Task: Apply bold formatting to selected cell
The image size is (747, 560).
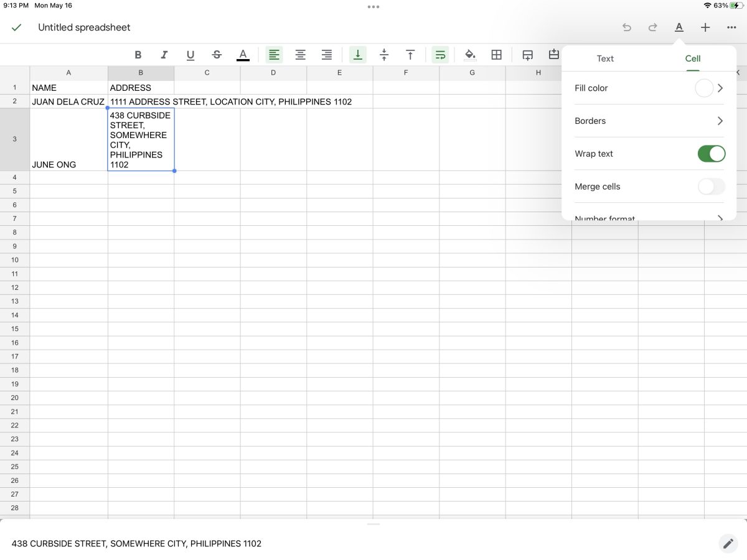Action: [x=138, y=55]
